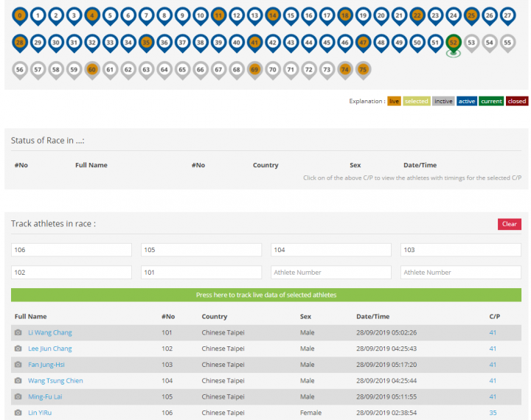Open Lin YiRu athlete link

[40, 413]
